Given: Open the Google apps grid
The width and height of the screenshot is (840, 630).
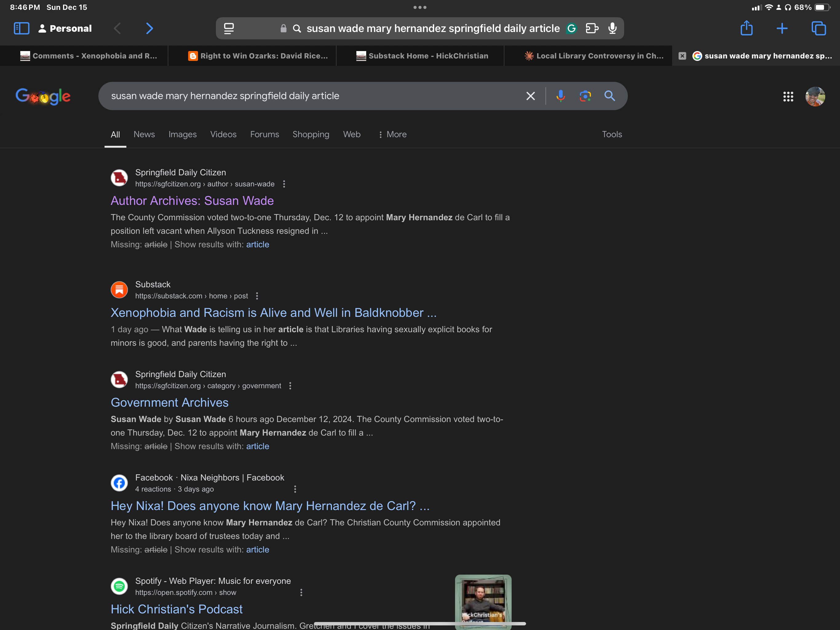Looking at the screenshot, I should [x=788, y=97].
